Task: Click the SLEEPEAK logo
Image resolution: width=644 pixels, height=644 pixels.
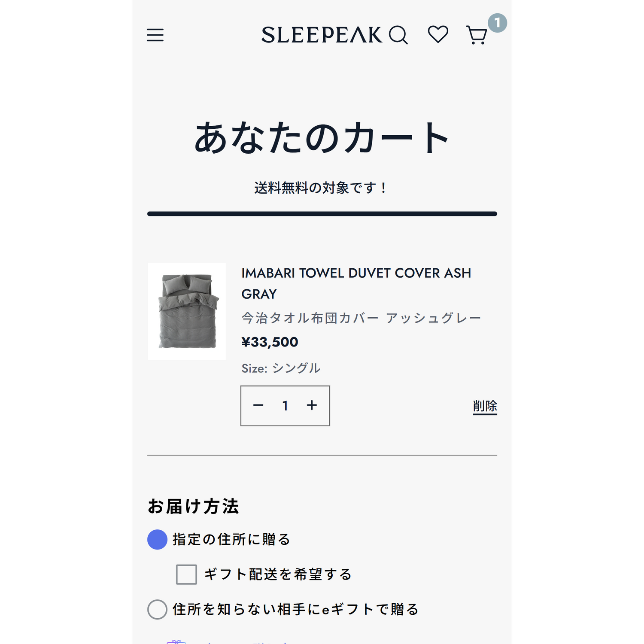Action: click(322, 35)
